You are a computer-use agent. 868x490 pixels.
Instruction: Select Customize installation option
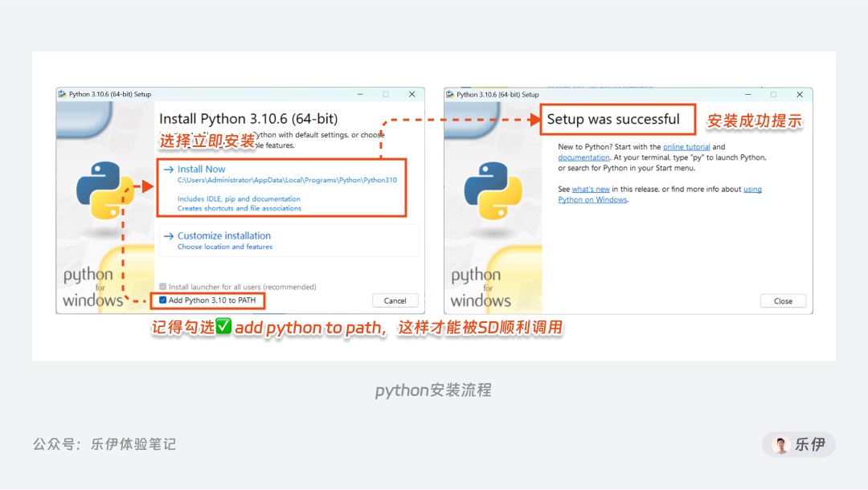(x=289, y=240)
